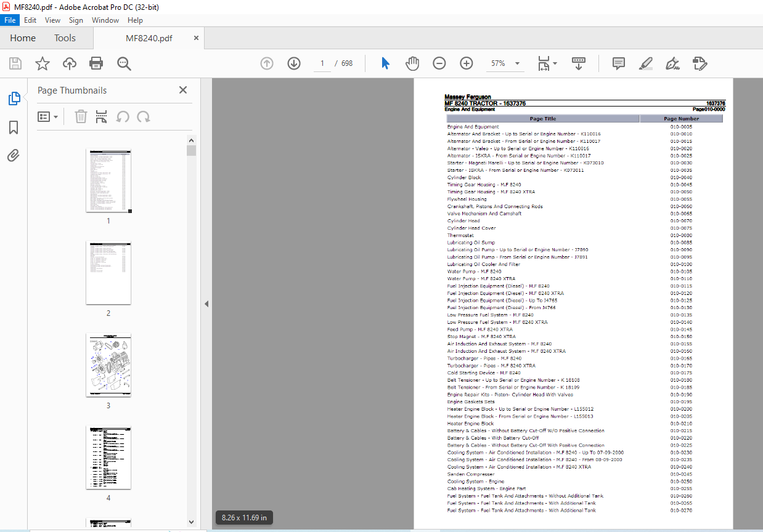Click the print pages thumbnail icon
Image resolution: width=763 pixels, height=532 pixels.
[x=102, y=116]
